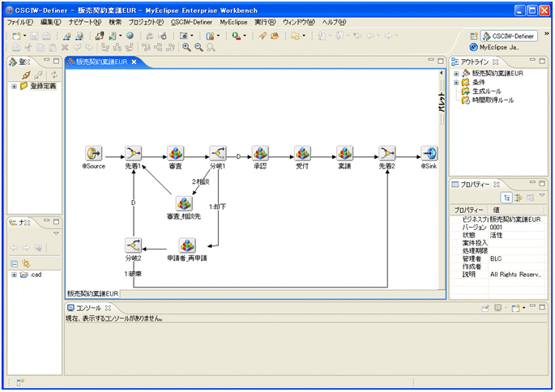Select the @Sink end node
The height and width of the screenshot is (392, 555).
coord(429,153)
